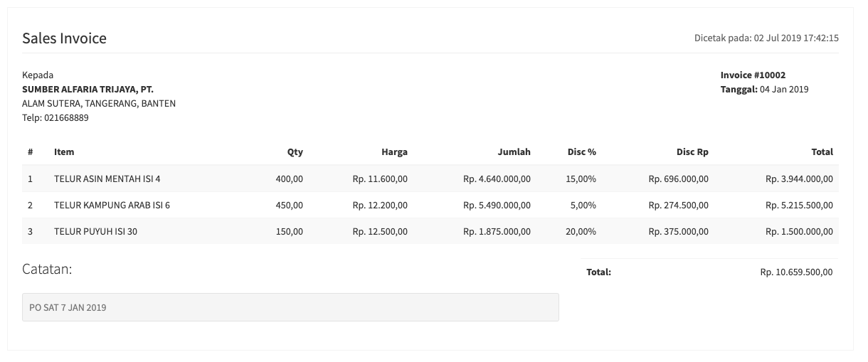Click the Catatan section heading

coord(47,270)
